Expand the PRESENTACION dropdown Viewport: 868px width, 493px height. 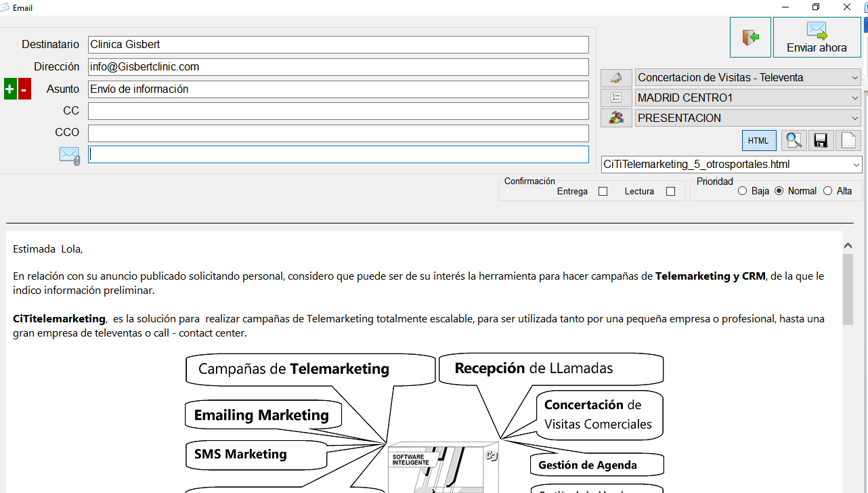748,118
